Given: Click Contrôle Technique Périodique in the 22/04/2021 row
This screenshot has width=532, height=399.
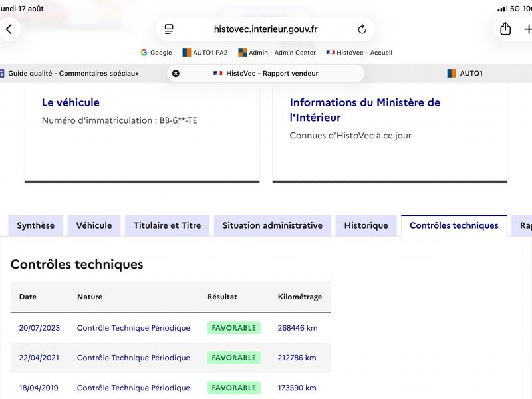Looking at the screenshot, I should 134,358.
